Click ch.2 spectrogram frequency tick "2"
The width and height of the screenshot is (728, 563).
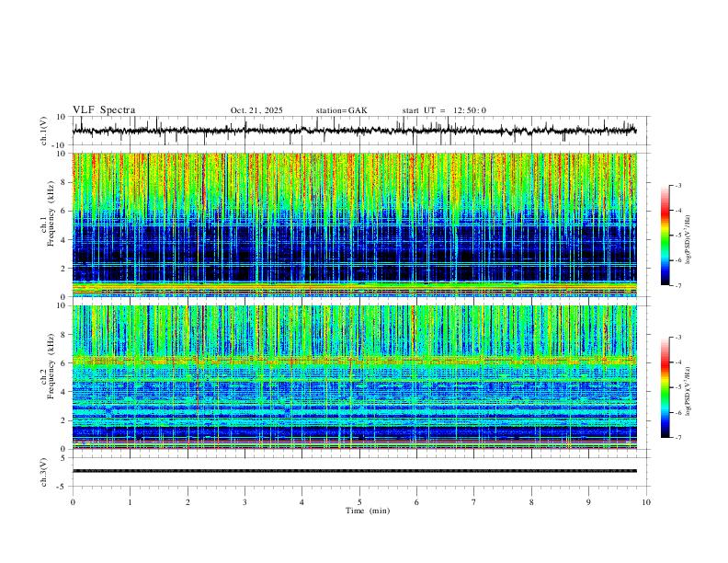click(64, 420)
